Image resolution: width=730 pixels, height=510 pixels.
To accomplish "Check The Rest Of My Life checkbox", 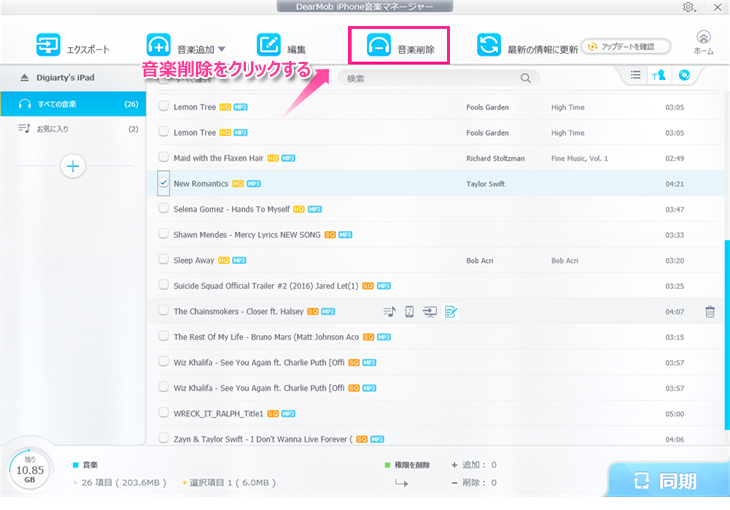I will [163, 336].
